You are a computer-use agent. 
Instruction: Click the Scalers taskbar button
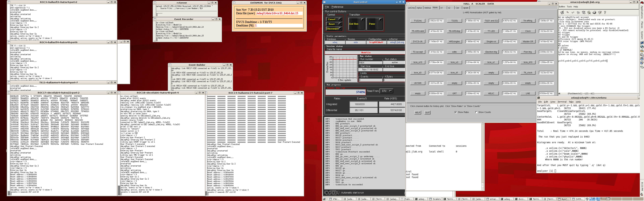click(435, 199)
